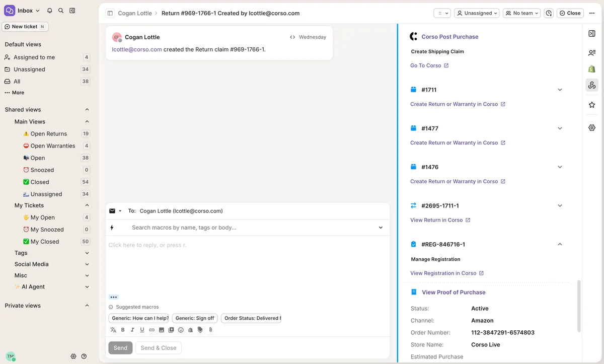This screenshot has width=604, height=364.
Task: Attach a file with the paperclip
Action: point(210,330)
